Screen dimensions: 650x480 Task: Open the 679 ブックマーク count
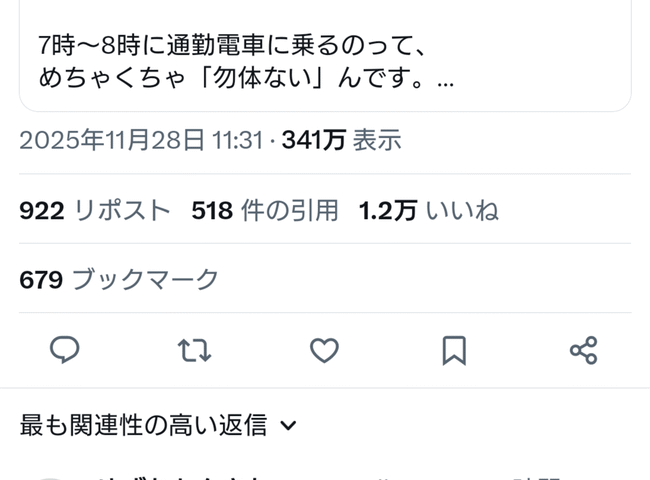pos(119,279)
